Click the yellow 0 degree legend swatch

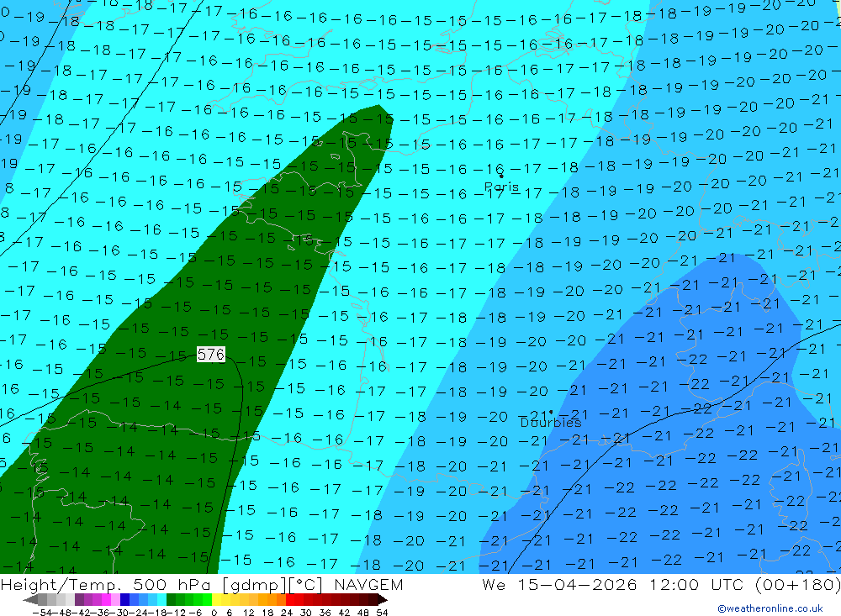[217, 599]
